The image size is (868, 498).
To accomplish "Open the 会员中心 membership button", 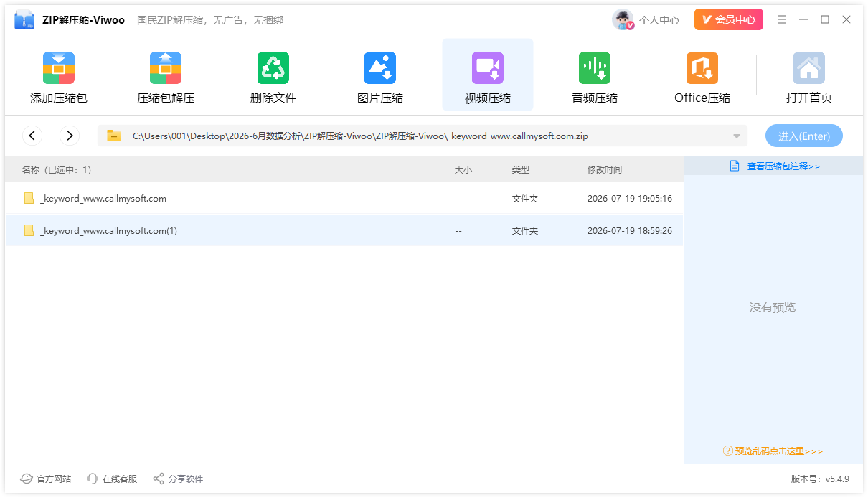I will pyautogui.click(x=729, y=19).
